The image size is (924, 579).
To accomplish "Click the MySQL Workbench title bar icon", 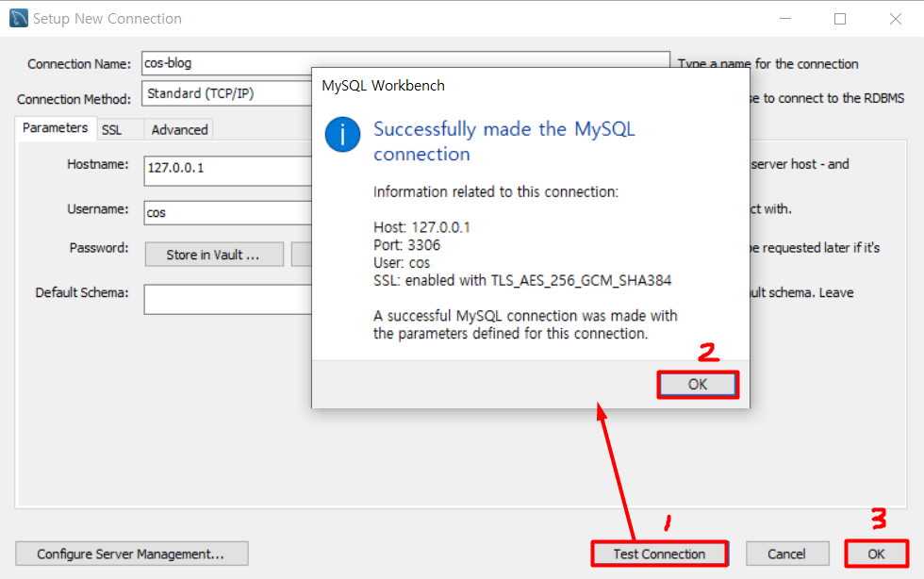I will pyautogui.click(x=19, y=18).
